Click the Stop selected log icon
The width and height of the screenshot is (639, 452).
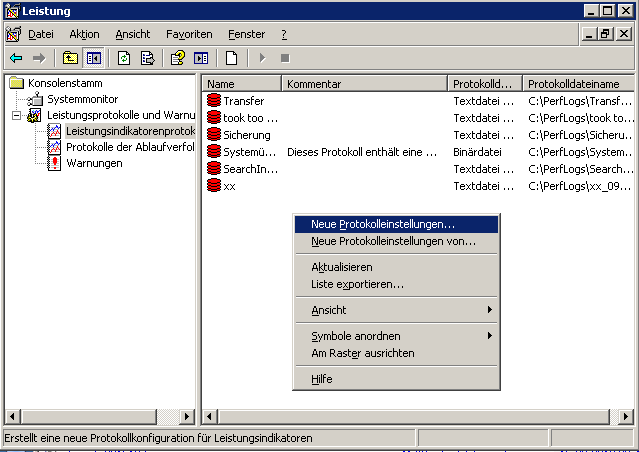285,58
